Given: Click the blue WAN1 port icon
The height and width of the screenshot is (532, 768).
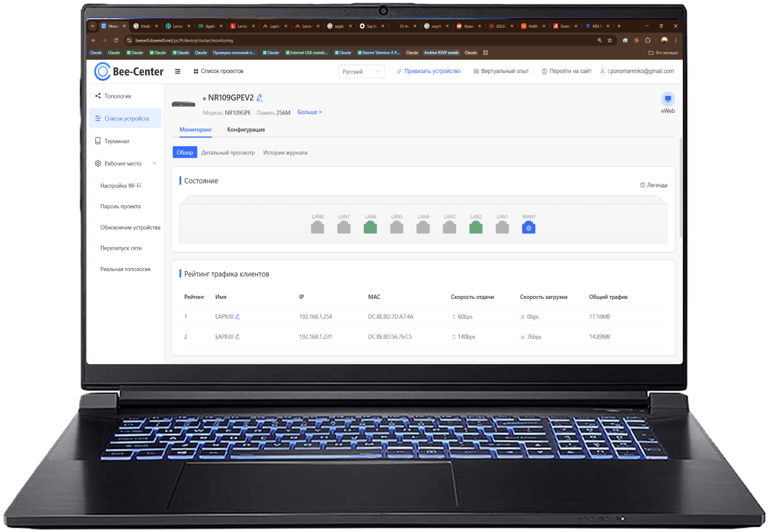Looking at the screenshot, I should pyautogui.click(x=529, y=228).
